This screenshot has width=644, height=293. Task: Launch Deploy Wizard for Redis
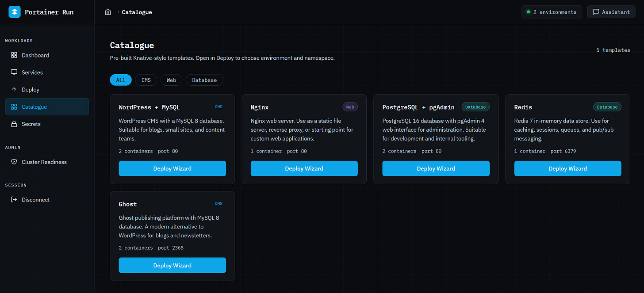coord(568,168)
